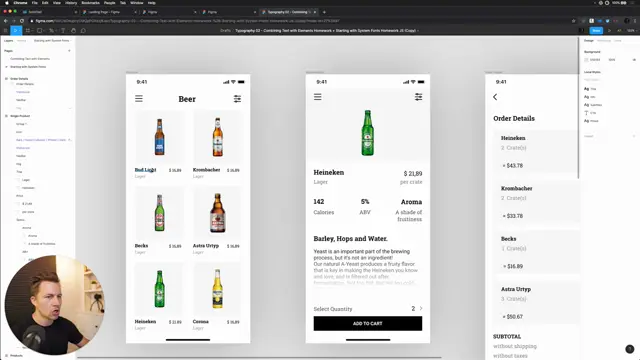Open Chrome Edit menu
The height and width of the screenshot is (360, 640).
(45, 3)
